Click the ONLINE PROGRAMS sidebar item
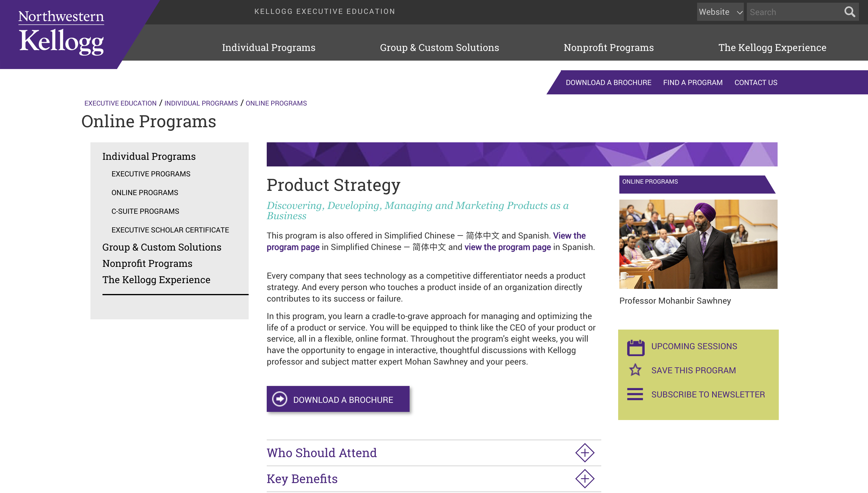Viewport: 868px width, 493px height. pyautogui.click(x=144, y=193)
